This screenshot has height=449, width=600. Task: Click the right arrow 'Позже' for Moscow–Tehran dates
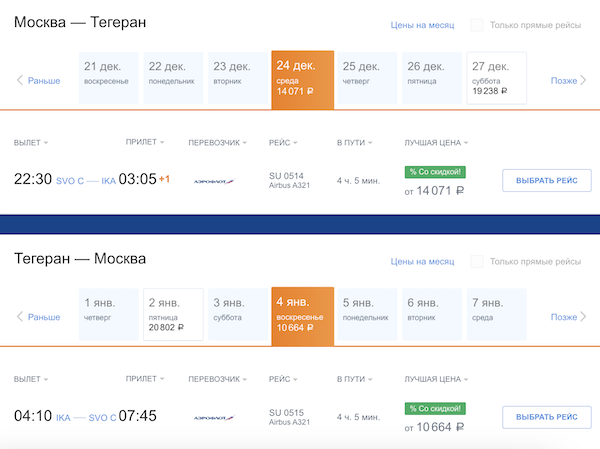pyautogui.click(x=570, y=80)
